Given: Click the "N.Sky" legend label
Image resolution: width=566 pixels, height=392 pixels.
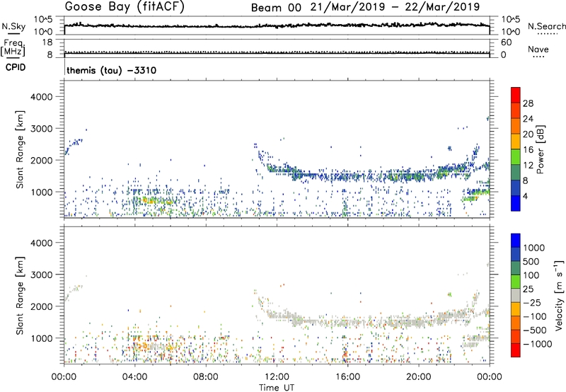Looking at the screenshot, I should pyautogui.click(x=13, y=26).
